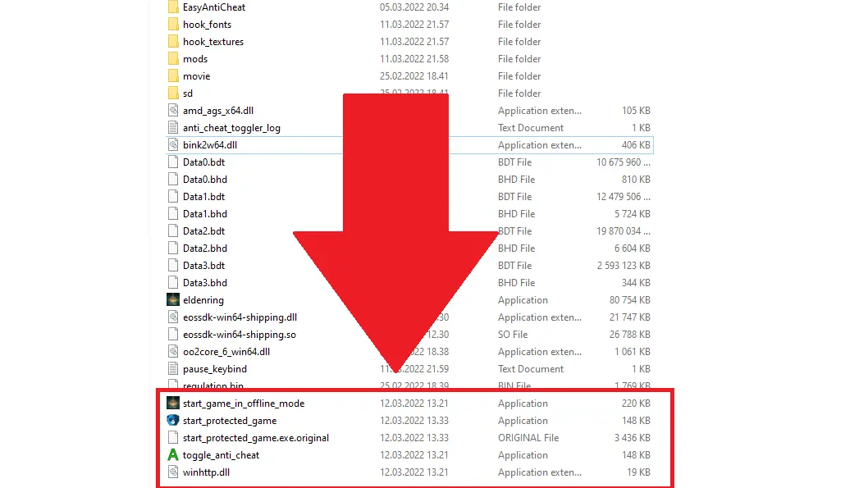Select the sd folder icon
Image resolution: width=868 pixels, height=488 pixels.
pos(173,93)
